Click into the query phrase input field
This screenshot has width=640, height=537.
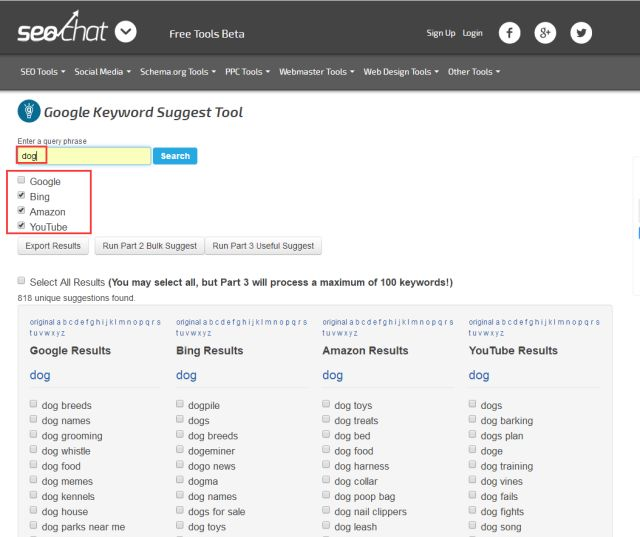click(x=84, y=156)
